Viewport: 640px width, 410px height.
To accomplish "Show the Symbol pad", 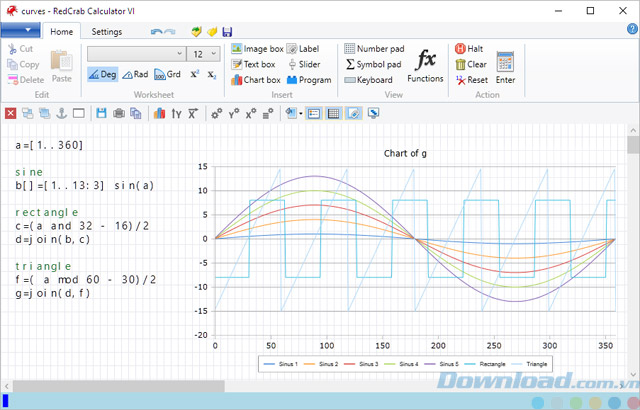I will coord(373,64).
